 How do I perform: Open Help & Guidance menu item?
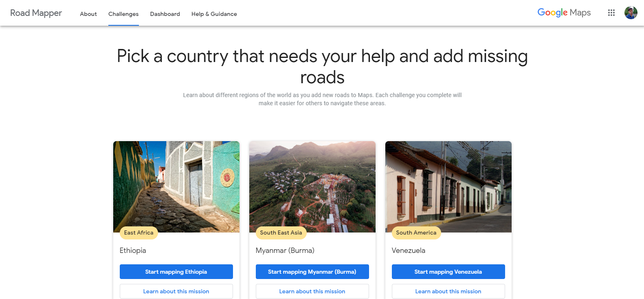[214, 14]
